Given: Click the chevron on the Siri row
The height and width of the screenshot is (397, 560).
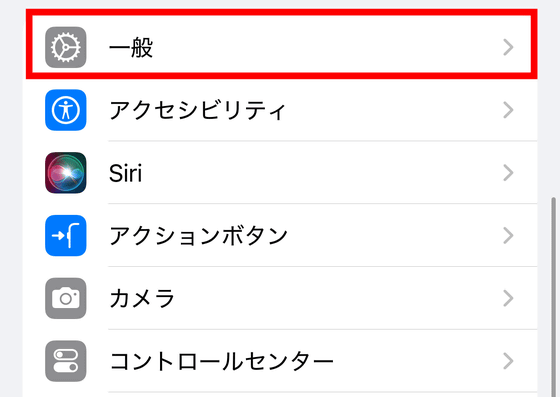Looking at the screenshot, I should pos(508,173).
